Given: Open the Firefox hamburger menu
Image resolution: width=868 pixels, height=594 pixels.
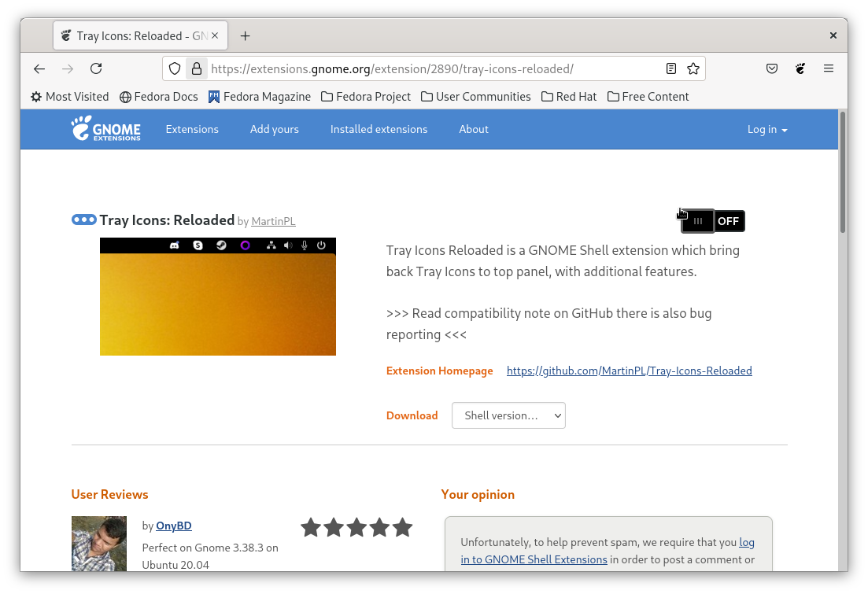Looking at the screenshot, I should [x=829, y=68].
